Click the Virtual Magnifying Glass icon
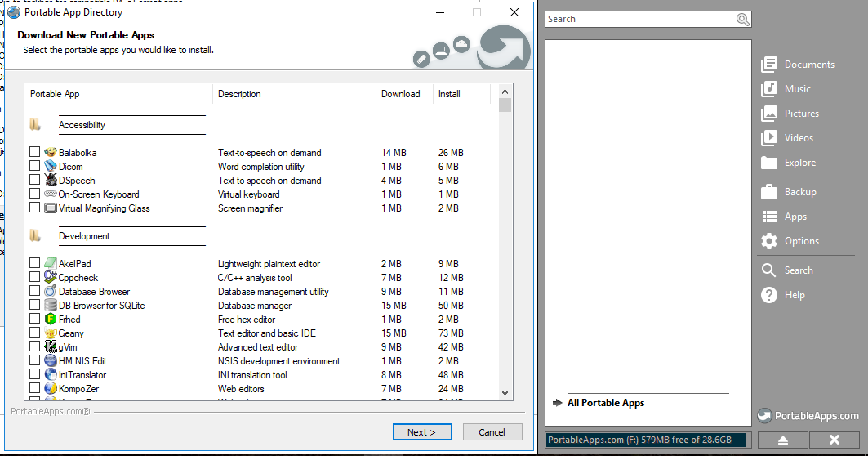The width and height of the screenshot is (868, 456). tap(51, 208)
